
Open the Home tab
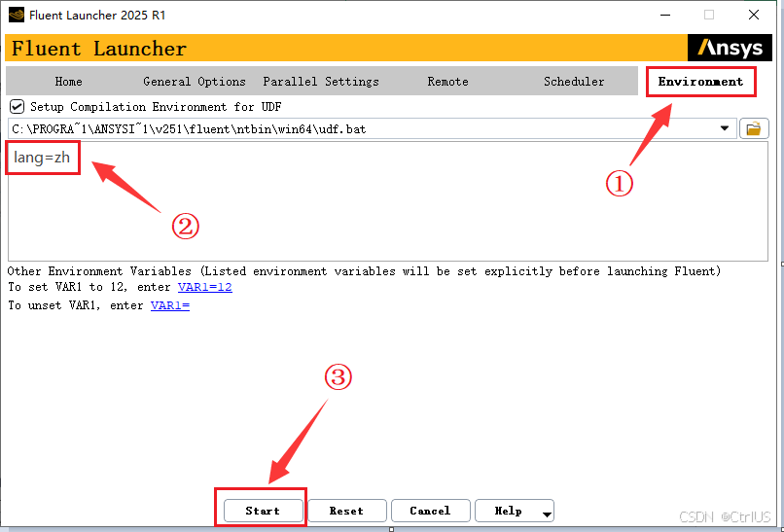point(68,82)
